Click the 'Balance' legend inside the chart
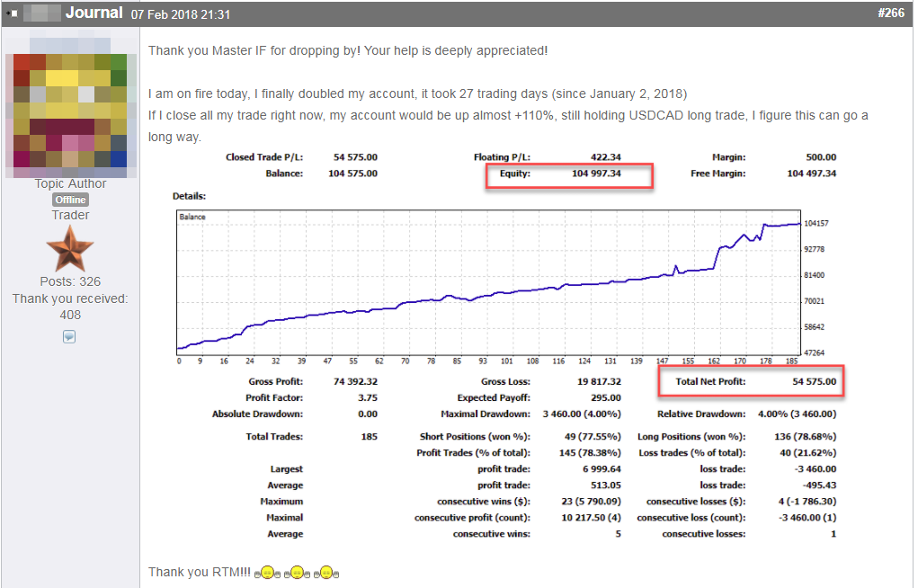The width and height of the screenshot is (918, 588). [192, 217]
